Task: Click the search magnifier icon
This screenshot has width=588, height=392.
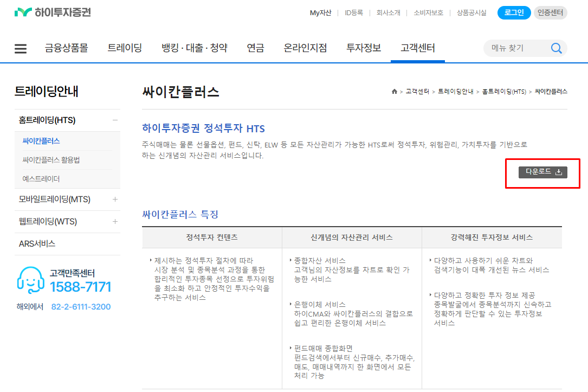Action: 556,48
